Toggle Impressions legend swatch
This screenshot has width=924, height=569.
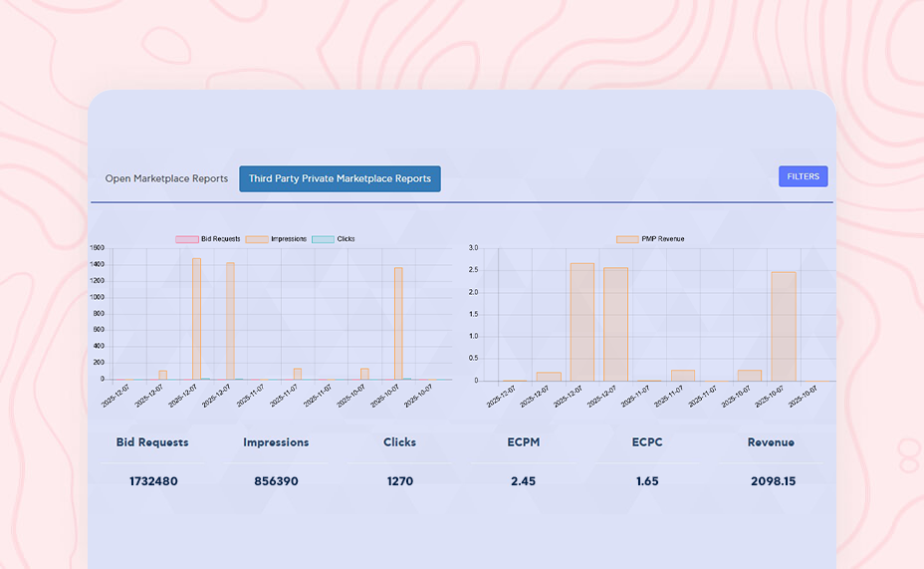pos(257,239)
